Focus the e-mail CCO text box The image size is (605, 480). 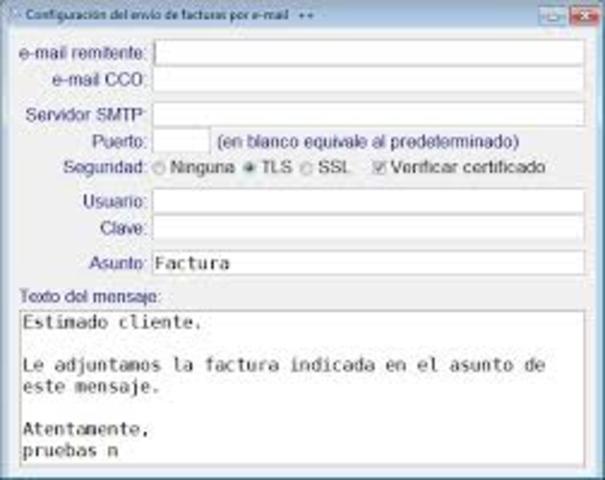point(368,80)
